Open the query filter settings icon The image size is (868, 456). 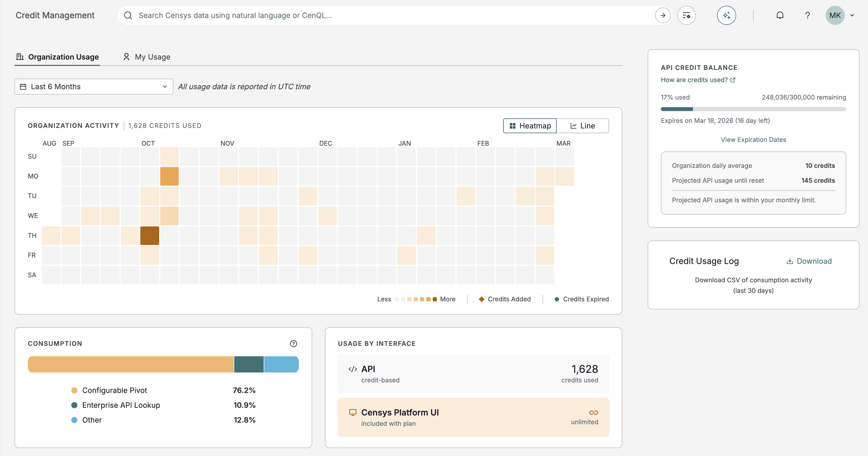686,16
